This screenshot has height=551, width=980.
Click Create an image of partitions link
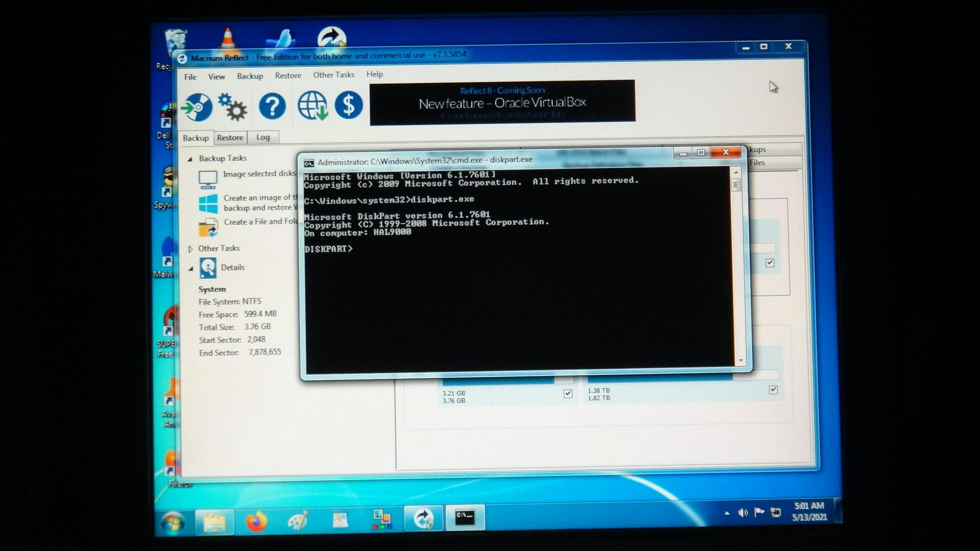coord(260,203)
